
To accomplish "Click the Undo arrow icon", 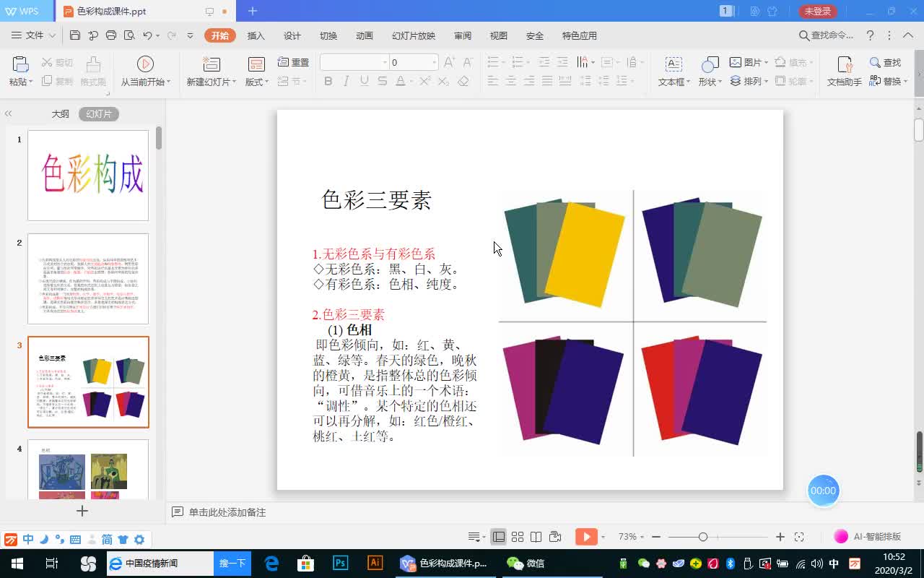I will [147, 35].
